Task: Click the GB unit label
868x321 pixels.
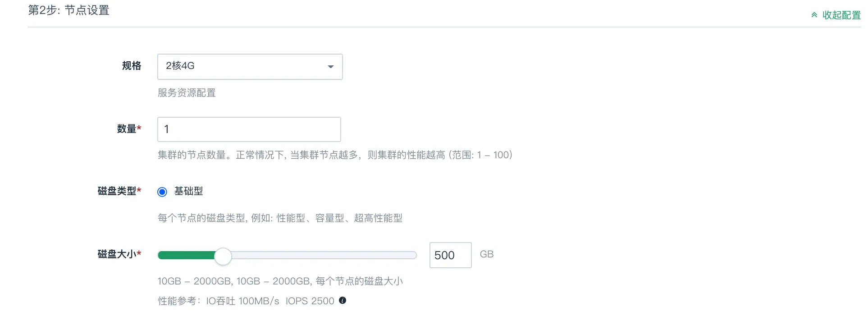Action: pos(487,254)
